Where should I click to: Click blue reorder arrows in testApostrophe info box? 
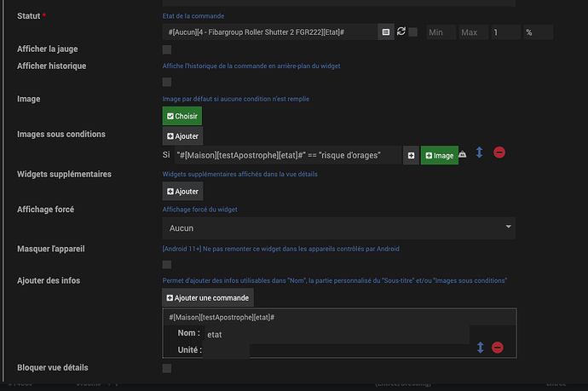coord(481,348)
